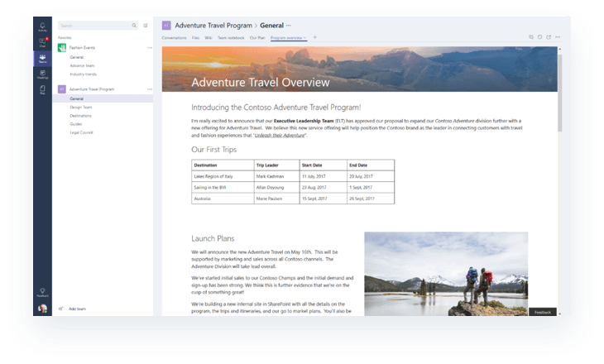Click the compose new chat icon

[146, 26]
